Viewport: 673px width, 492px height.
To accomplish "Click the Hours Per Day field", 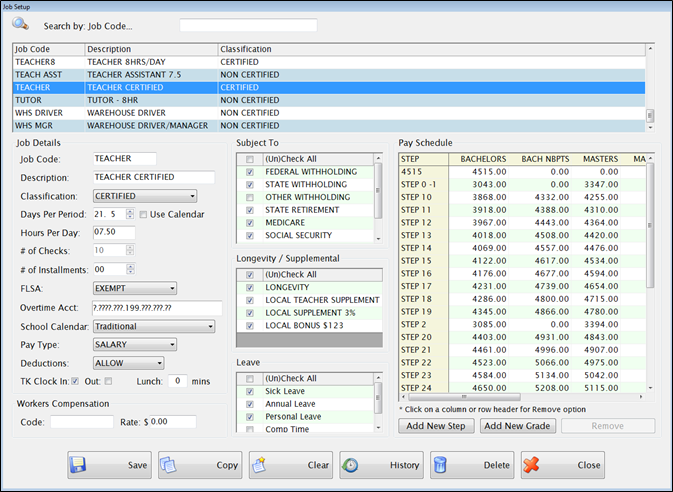I will pyautogui.click(x=114, y=232).
